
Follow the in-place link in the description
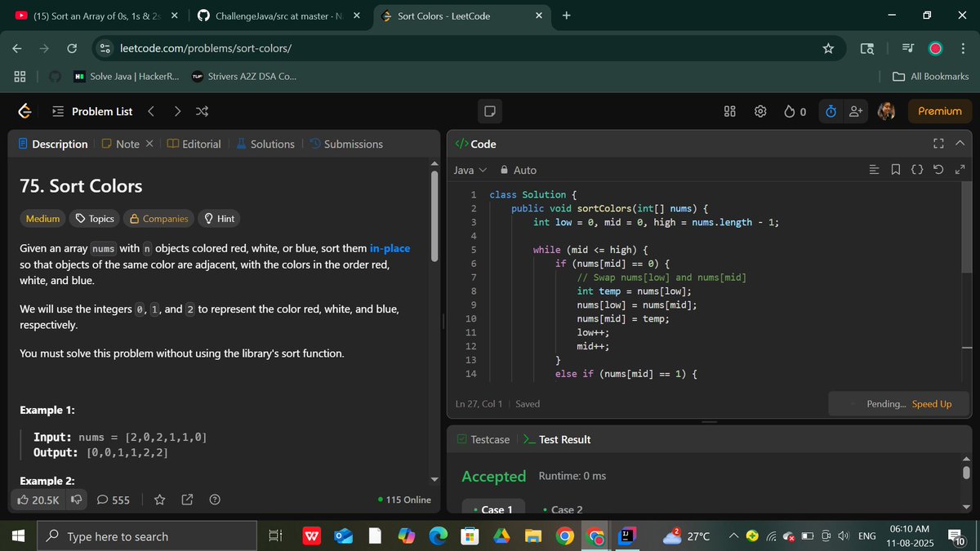tap(390, 248)
